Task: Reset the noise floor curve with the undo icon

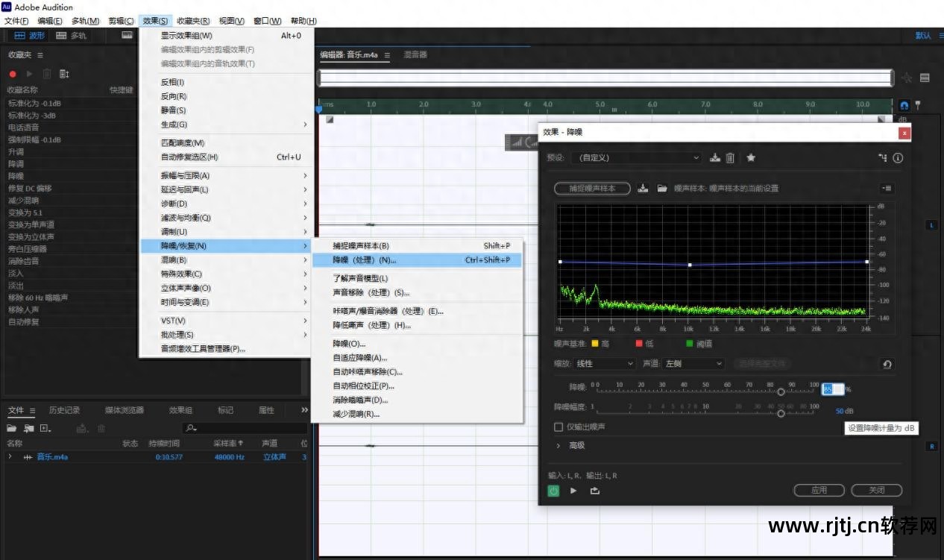Action: pos(887,364)
